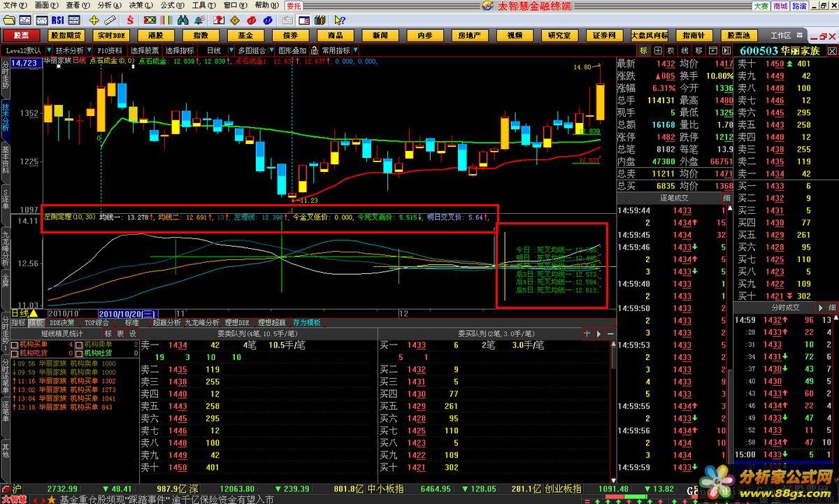Image resolution: width=839 pixels, height=504 pixels.
Task: Open the 公式 menu
Action: pos(171,6)
